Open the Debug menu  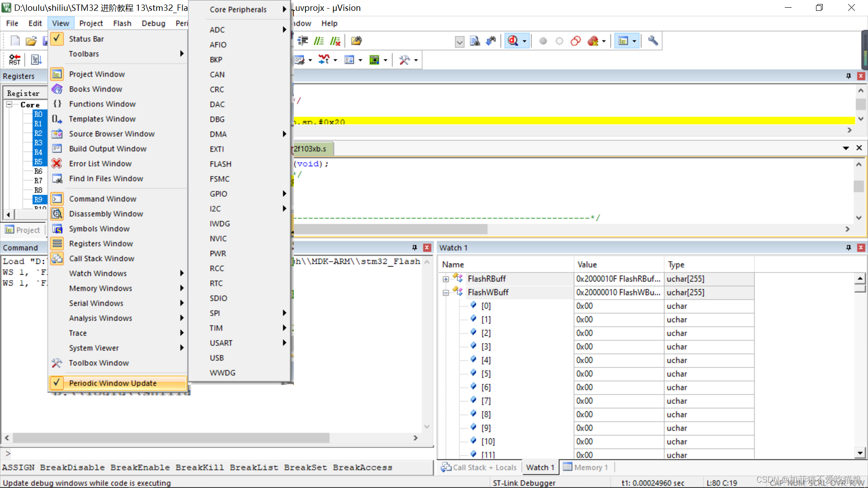153,23
